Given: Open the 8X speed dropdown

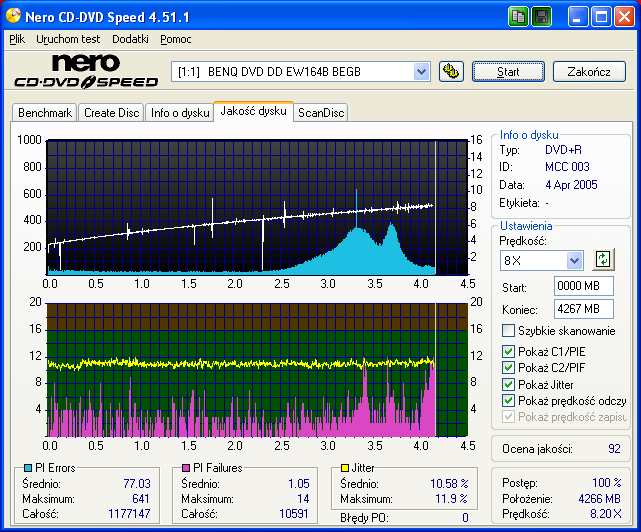Looking at the screenshot, I should coord(574,260).
